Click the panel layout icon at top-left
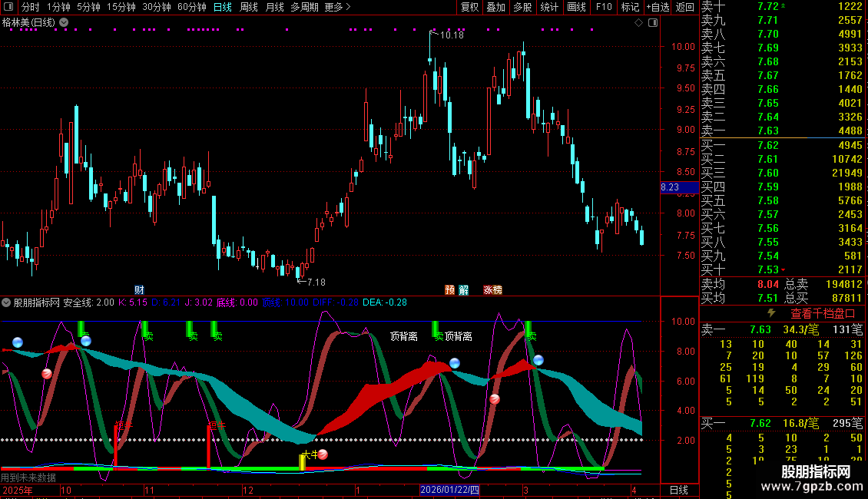Viewport: 868px width, 499px height. (x=8, y=7)
